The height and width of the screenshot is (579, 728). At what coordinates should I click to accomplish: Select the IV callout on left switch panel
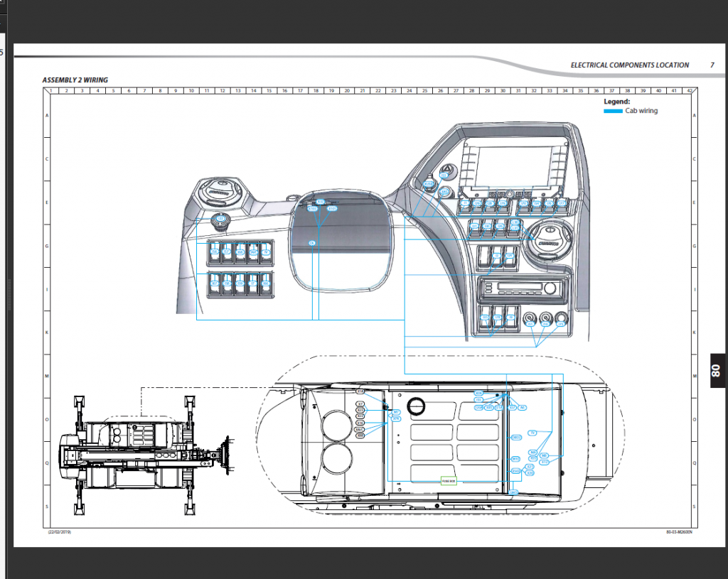[266, 252]
